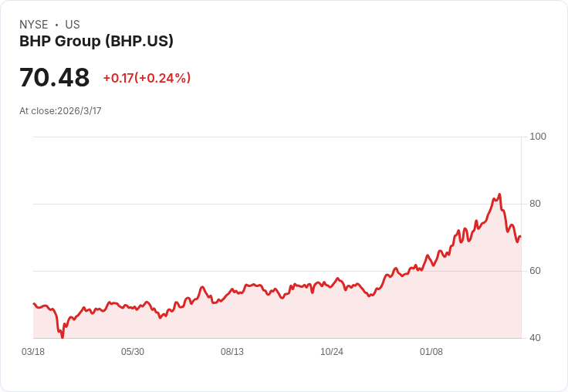
Task: Click the lowest dip of the price line
Action: pos(63,336)
